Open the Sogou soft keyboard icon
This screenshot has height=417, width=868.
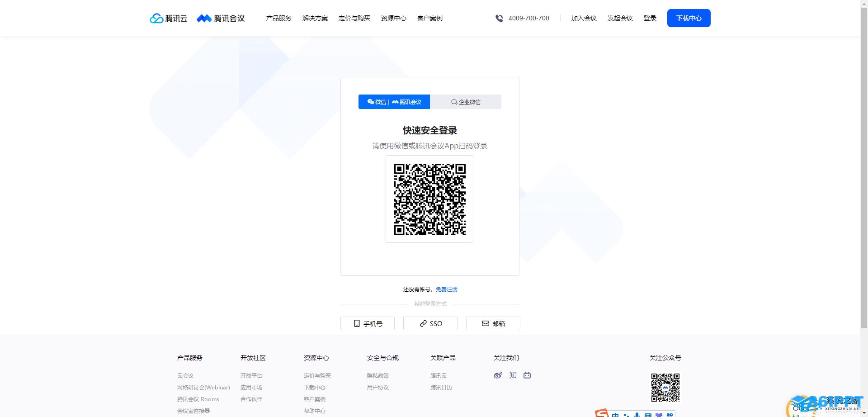tap(648, 415)
